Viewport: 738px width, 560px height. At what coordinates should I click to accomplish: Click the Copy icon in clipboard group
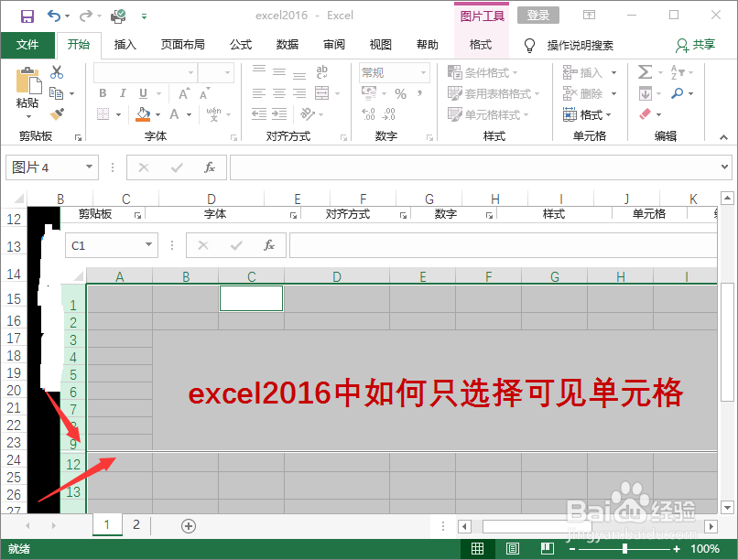57,93
